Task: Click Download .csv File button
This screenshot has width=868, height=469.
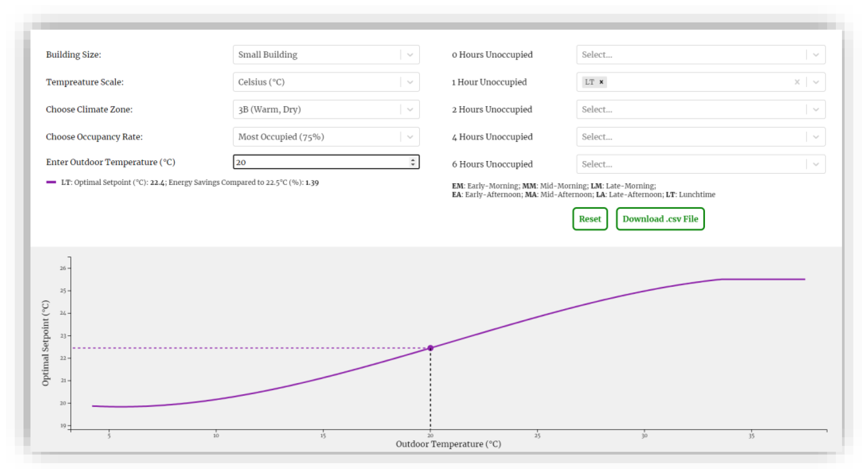Action: [660, 219]
